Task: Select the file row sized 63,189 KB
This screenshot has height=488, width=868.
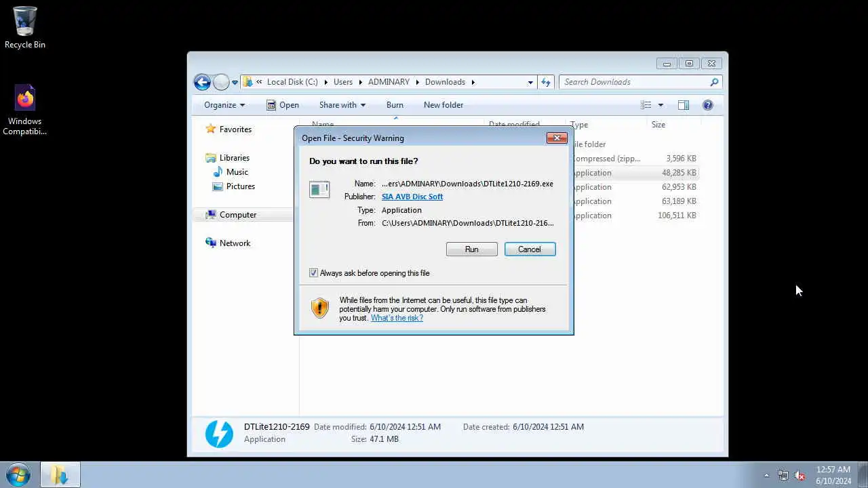Action: click(635, 201)
